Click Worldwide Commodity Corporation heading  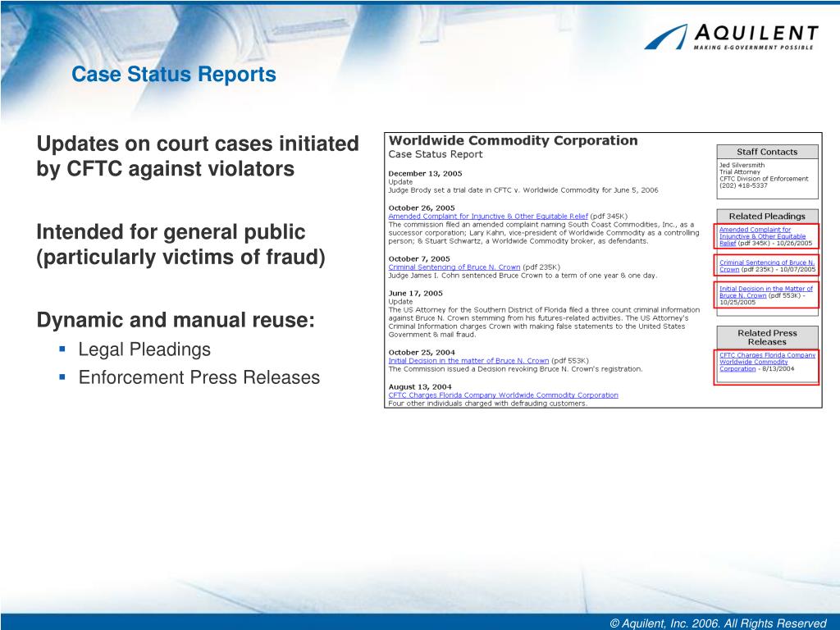point(514,141)
